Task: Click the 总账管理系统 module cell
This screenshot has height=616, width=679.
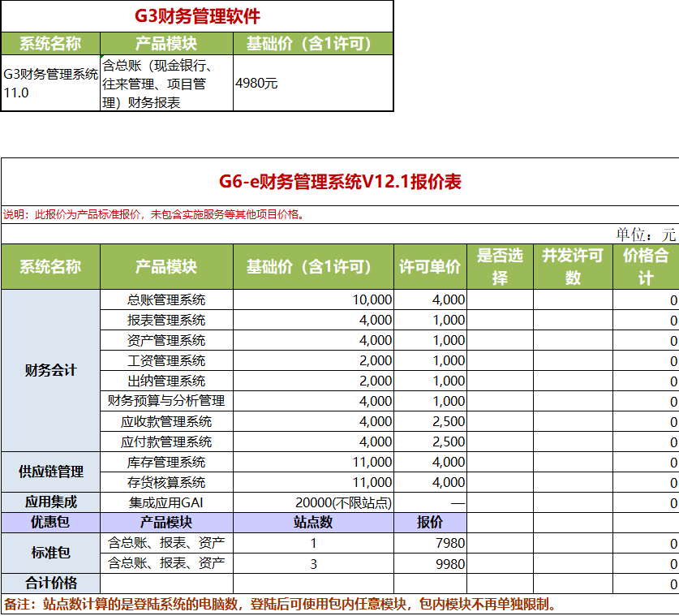Action: coord(167,299)
